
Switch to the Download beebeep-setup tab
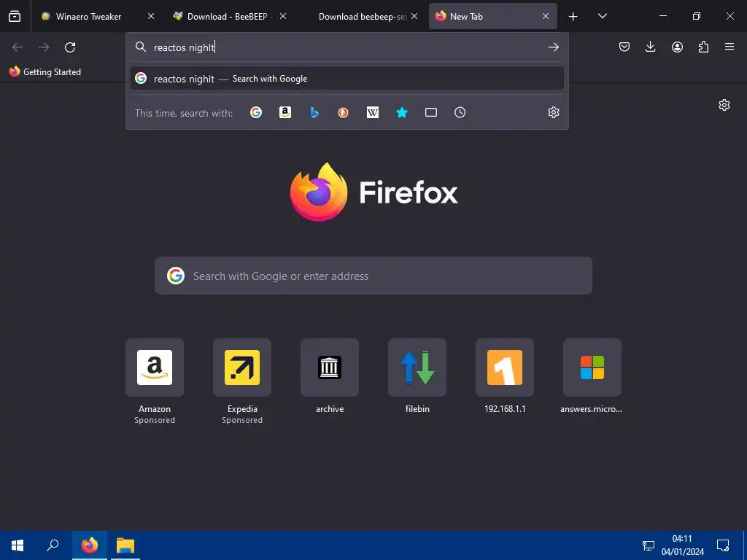coord(361,16)
